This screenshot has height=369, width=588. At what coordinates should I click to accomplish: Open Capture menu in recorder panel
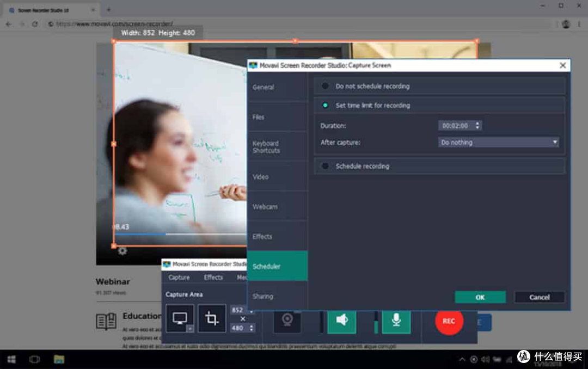[x=179, y=277]
